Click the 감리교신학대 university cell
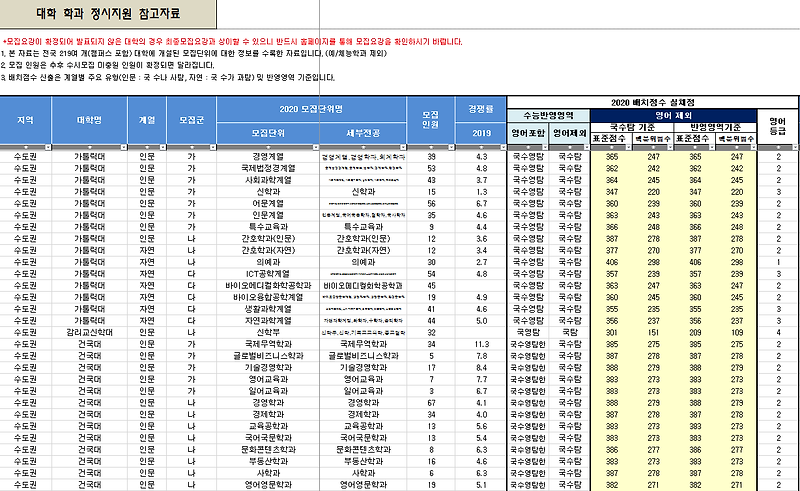 [89, 333]
